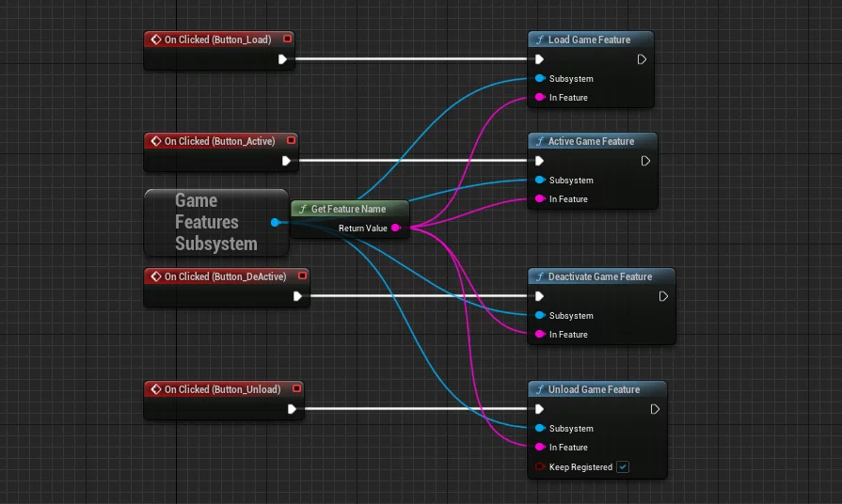Image resolution: width=842 pixels, height=504 pixels.
Task: Select the Get Feature Name node header
Action: click(x=348, y=209)
